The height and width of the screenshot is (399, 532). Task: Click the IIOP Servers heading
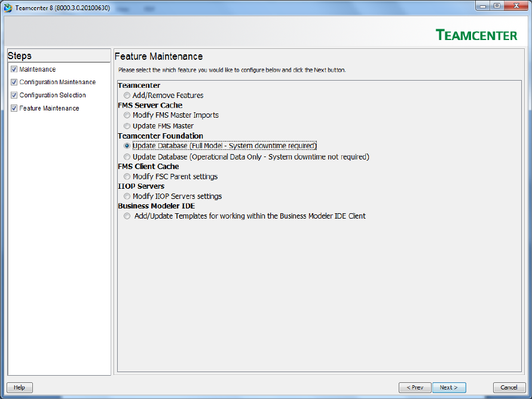tap(141, 186)
